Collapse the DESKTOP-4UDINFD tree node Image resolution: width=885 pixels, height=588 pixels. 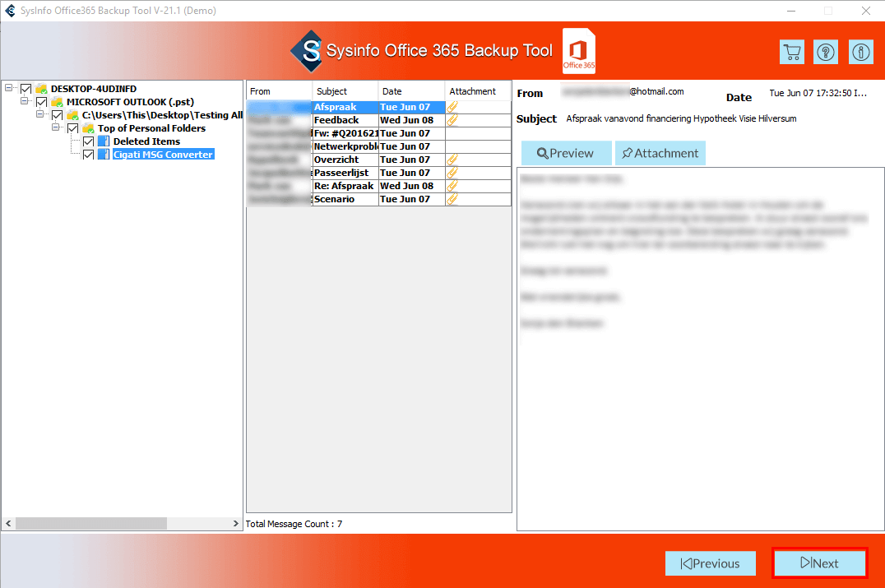point(9,88)
